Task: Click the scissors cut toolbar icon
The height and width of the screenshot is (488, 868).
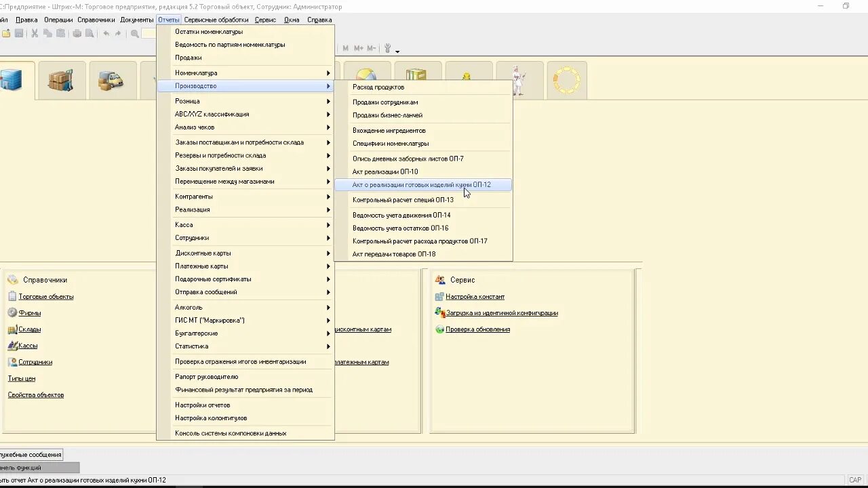Action: click(35, 33)
